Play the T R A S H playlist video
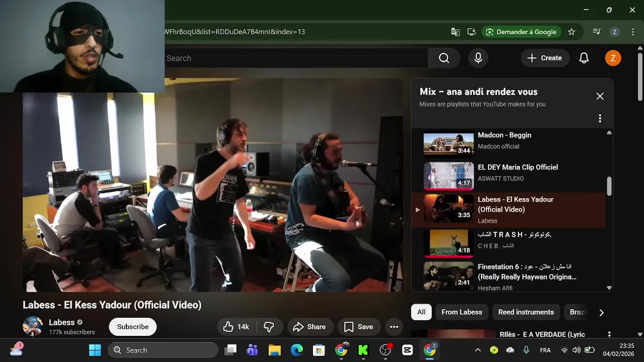 click(x=508, y=242)
